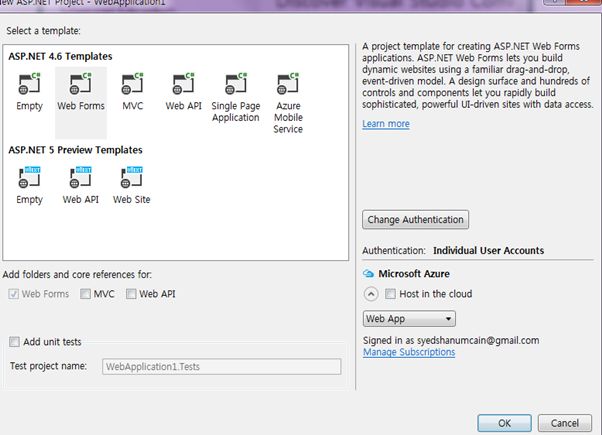Choose the Web Forms template icon
The width and height of the screenshot is (602, 435).
[x=81, y=83]
